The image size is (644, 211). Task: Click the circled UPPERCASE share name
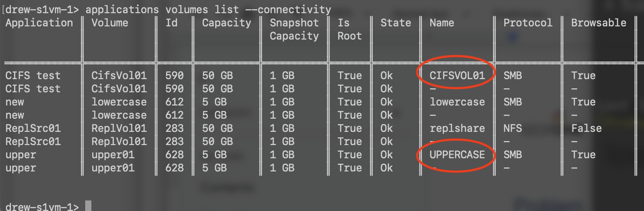pos(457,155)
